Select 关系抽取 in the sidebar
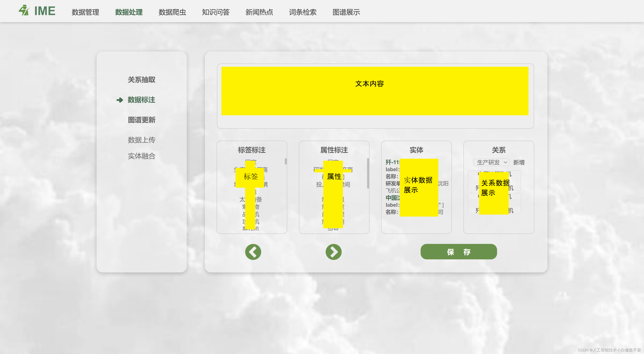The height and width of the screenshot is (354, 644). pyautogui.click(x=141, y=80)
